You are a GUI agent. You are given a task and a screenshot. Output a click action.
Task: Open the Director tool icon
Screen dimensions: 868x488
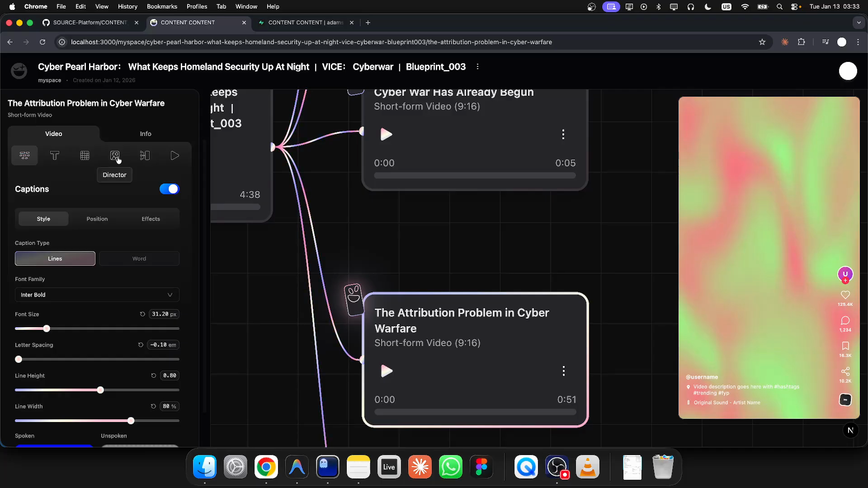(115, 155)
